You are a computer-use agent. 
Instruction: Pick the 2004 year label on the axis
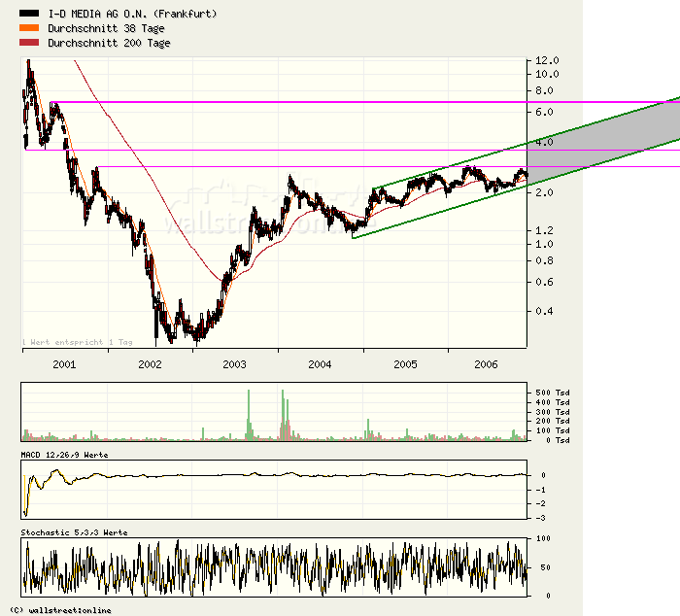(x=320, y=364)
